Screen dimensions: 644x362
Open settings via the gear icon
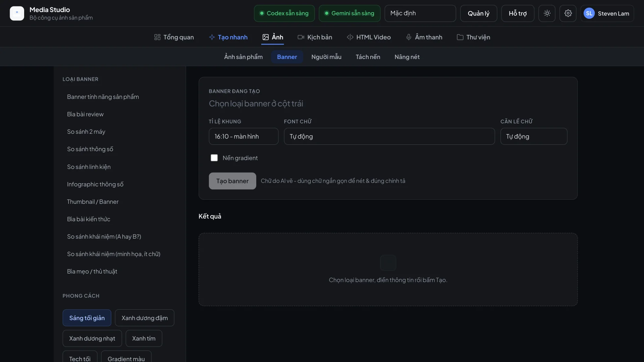tap(568, 13)
